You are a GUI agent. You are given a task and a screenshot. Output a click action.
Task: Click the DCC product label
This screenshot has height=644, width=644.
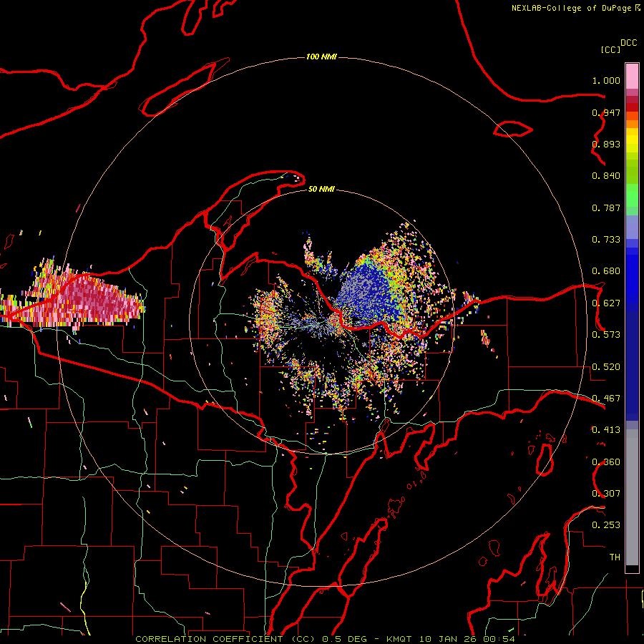click(628, 43)
